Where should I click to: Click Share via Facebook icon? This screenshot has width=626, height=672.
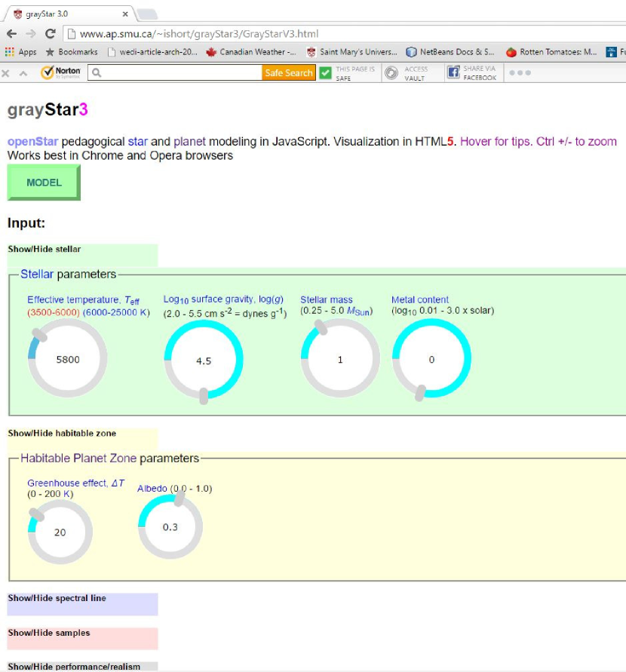tap(453, 72)
